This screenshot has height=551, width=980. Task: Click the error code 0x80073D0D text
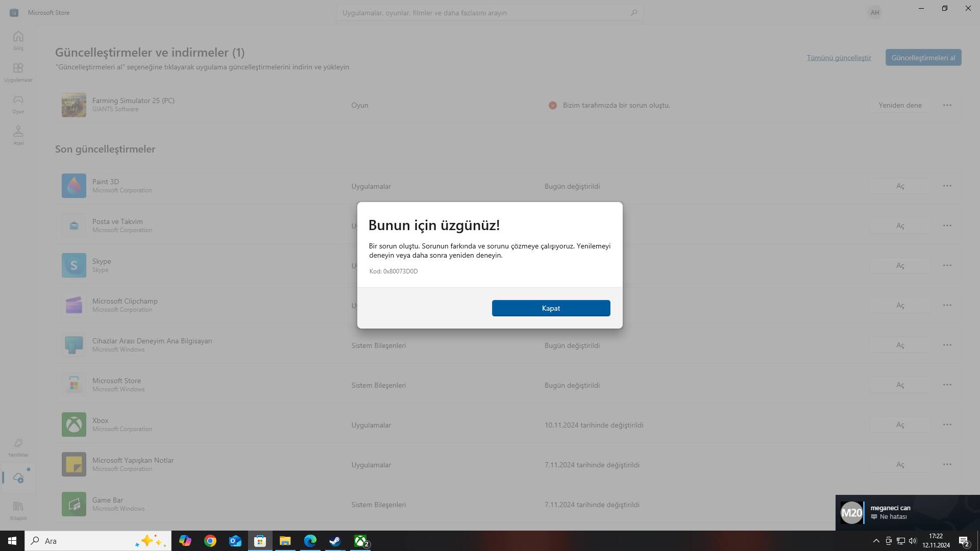[394, 271]
